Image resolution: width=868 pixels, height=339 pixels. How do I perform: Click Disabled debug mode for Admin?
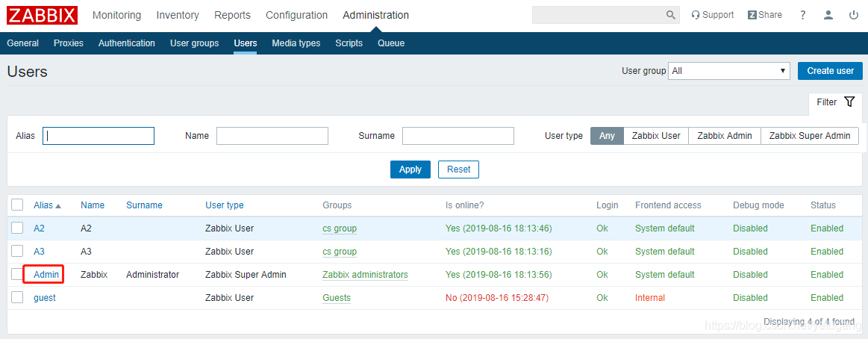click(751, 275)
